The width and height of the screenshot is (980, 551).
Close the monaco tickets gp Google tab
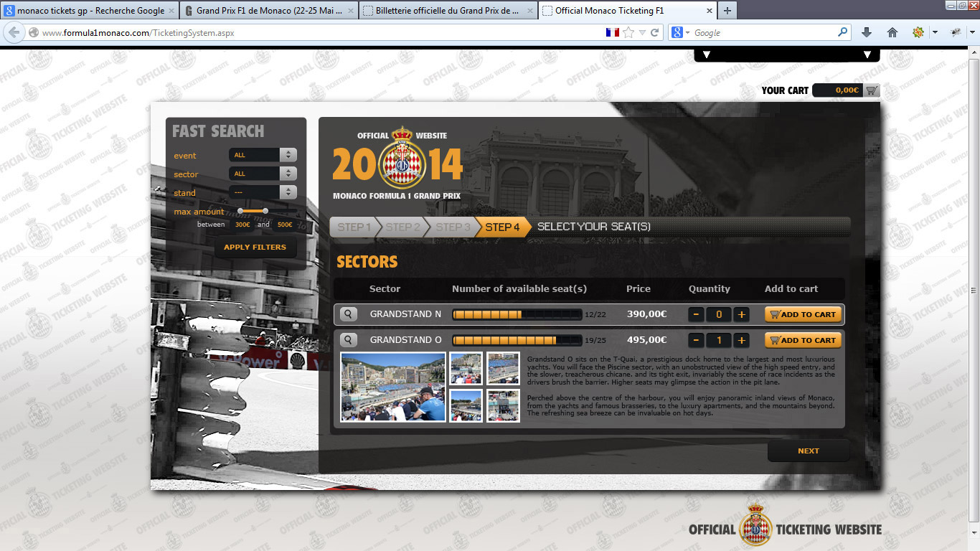[171, 11]
